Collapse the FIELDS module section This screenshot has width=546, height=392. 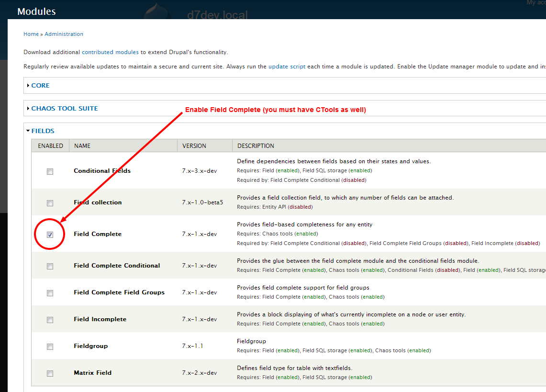tap(43, 131)
